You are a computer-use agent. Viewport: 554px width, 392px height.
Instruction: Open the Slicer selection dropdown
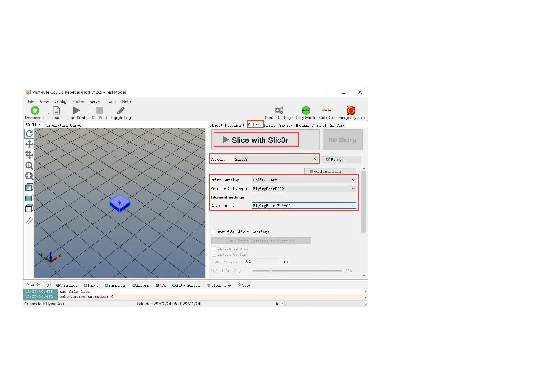click(x=276, y=159)
